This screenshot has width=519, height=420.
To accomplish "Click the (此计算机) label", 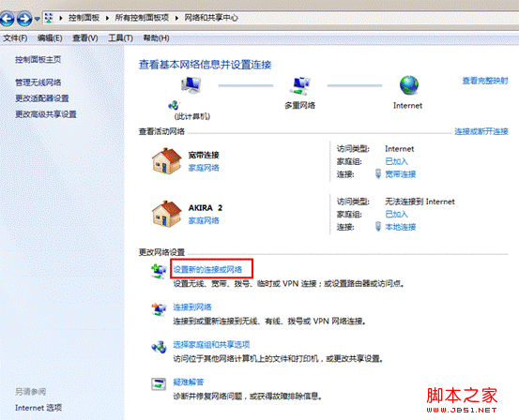I will click(x=192, y=116).
